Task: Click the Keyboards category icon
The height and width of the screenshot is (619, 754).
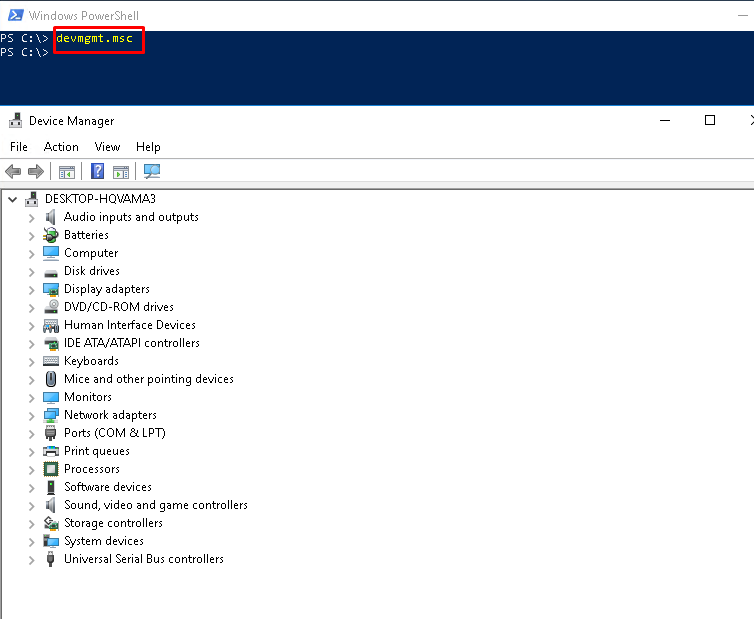Action: [50, 361]
